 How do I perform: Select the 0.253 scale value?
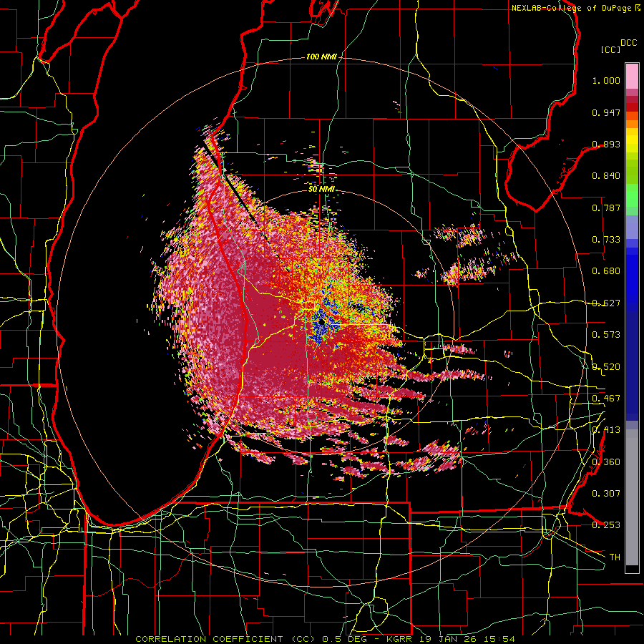[x=606, y=525]
